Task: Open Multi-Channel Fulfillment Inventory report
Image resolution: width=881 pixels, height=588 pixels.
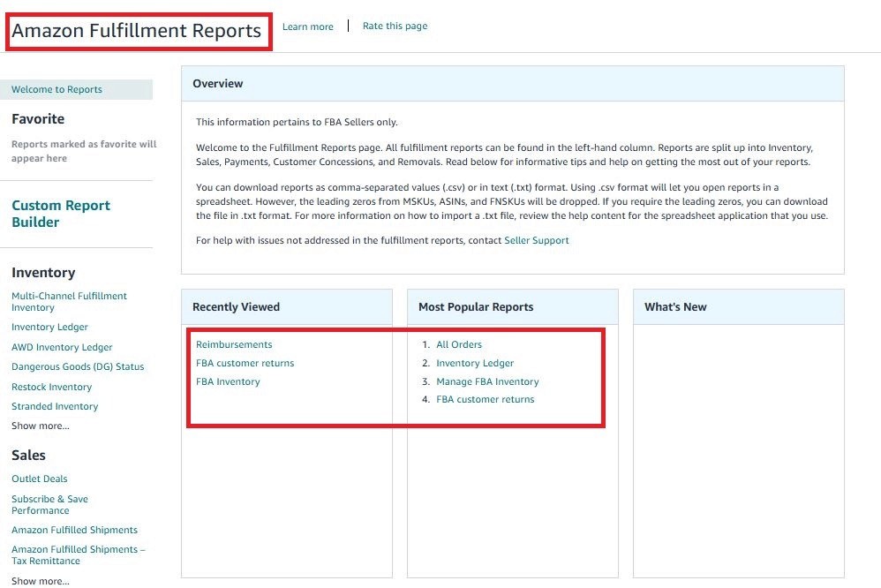Action: (x=69, y=301)
